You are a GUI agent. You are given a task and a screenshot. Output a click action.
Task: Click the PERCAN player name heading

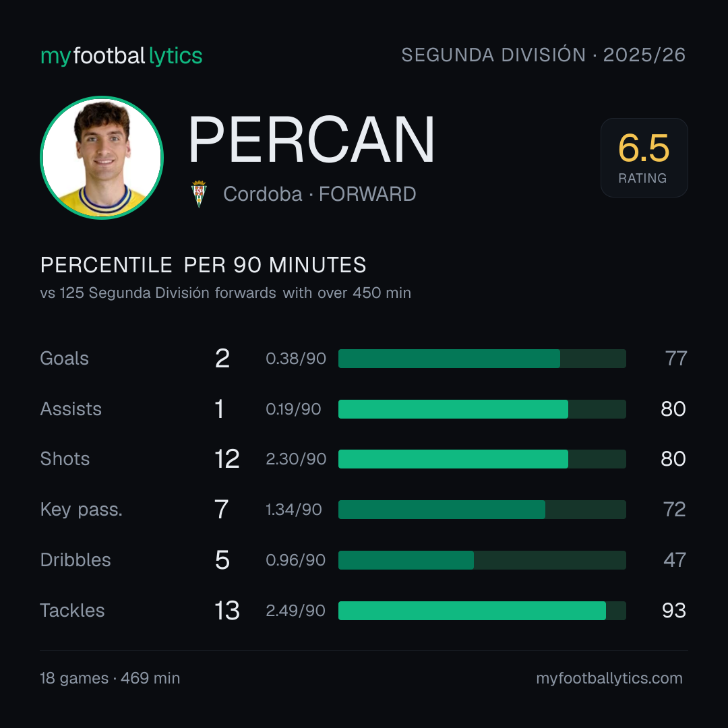point(311,140)
